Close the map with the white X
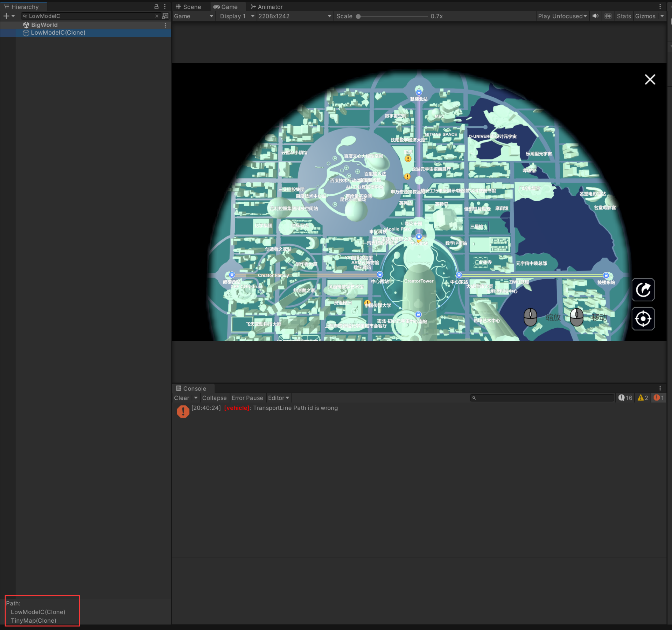The height and width of the screenshot is (630, 672). (650, 79)
